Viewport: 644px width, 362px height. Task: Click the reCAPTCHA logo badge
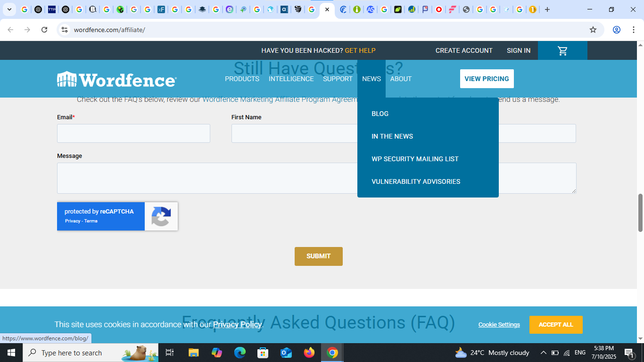(x=161, y=216)
